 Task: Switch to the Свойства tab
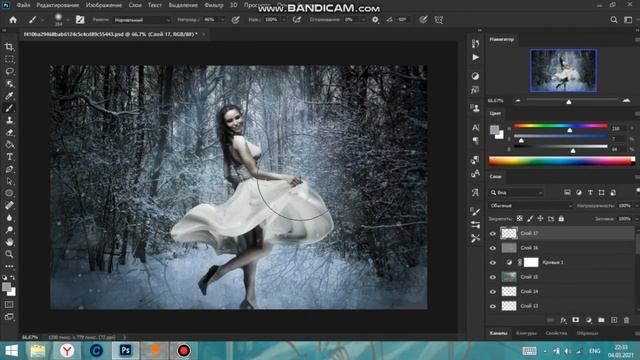tap(556, 333)
